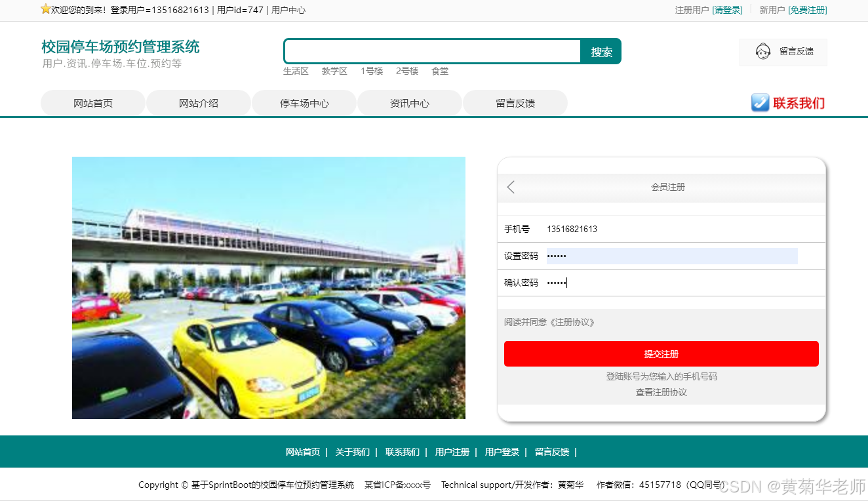Click 关于我们 in the footer
The height and width of the screenshot is (501, 868).
tap(353, 452)
